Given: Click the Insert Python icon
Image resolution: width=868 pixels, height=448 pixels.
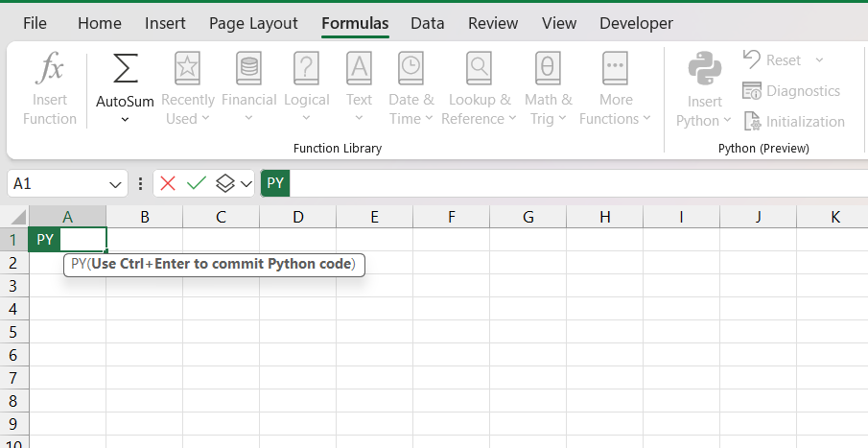Looking at the screenshot, I should [705, 69].
